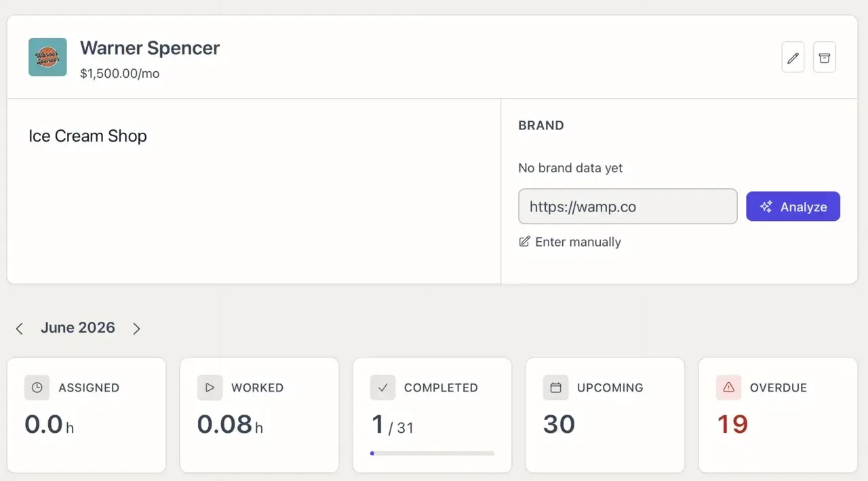This screenshot has width=868, height=481.
Task: Click the No brand data yet message
Action: click(570, 168)
